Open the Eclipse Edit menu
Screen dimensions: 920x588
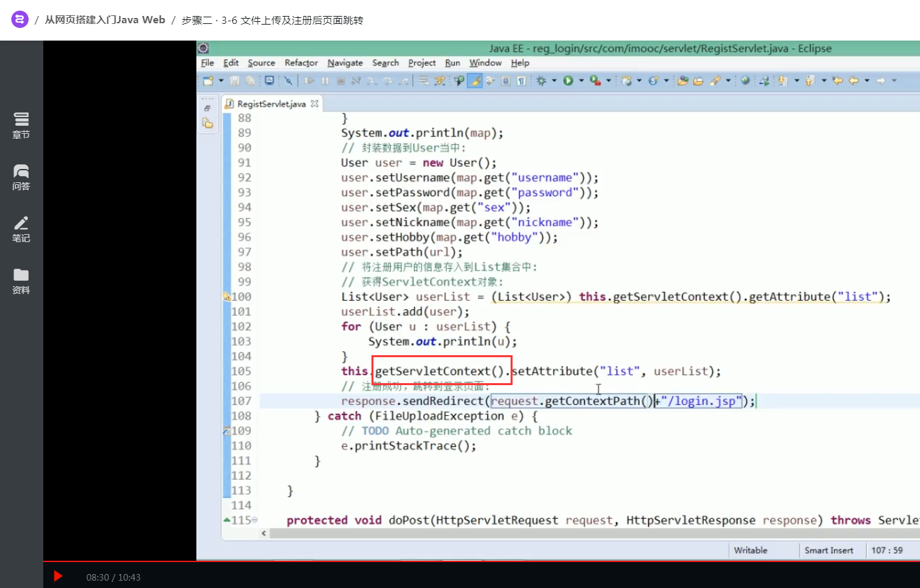tap(231, 63)
